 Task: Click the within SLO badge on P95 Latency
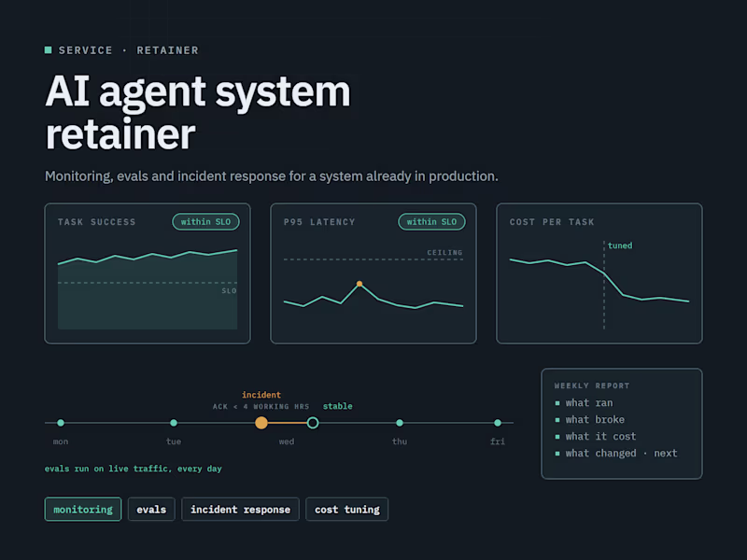431,221
